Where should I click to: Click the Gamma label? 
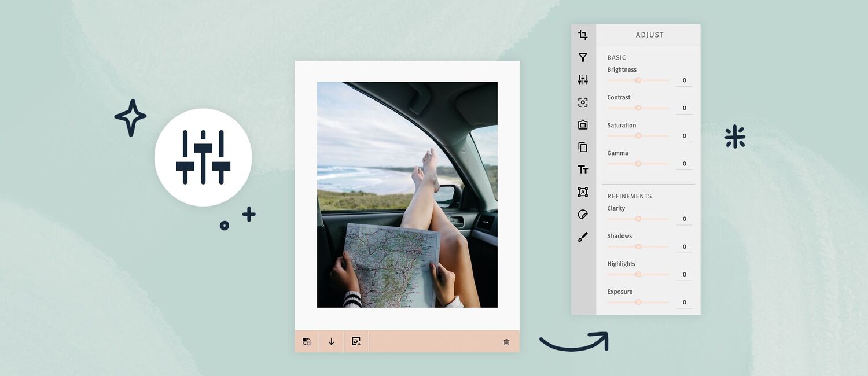618,153
